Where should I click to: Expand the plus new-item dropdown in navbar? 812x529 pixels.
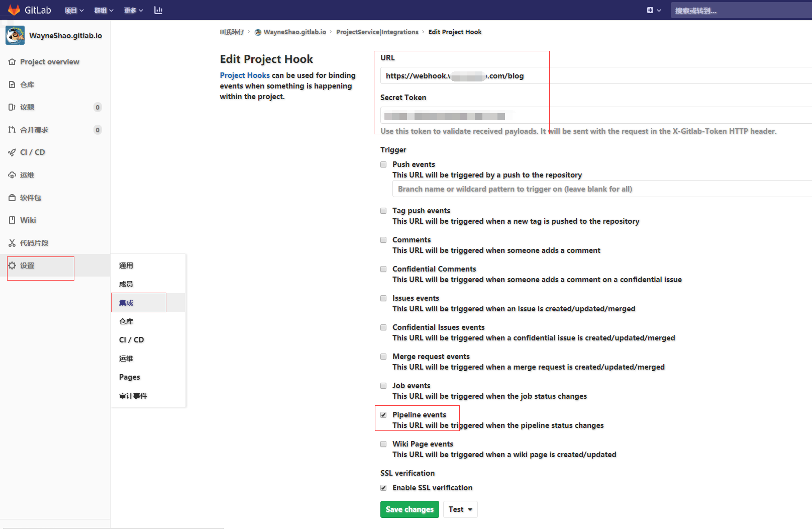click(653, 10)
